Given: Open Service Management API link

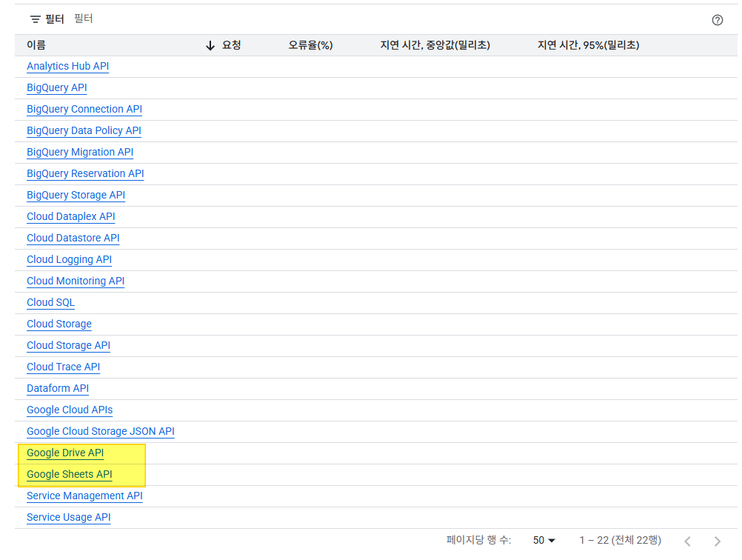Looking at the screenshot, I should [x=84, y=496].
